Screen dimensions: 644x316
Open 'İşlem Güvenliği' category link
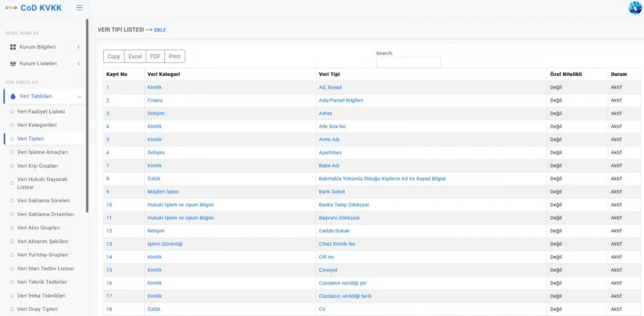pos(165,244)
